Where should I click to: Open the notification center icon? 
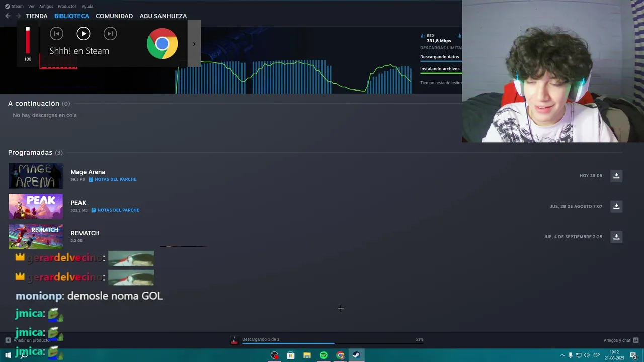[x=634, y=355]
